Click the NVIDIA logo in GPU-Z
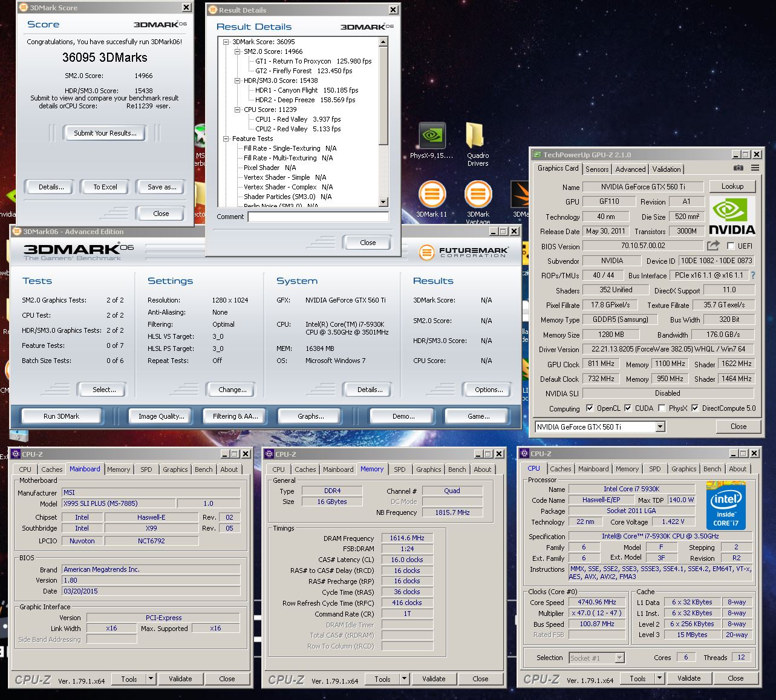 click(732, 216)
